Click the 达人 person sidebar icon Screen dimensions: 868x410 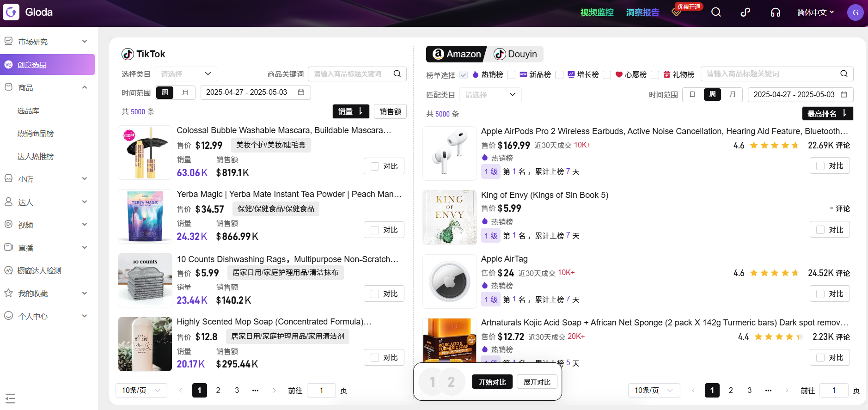point(8,202)
